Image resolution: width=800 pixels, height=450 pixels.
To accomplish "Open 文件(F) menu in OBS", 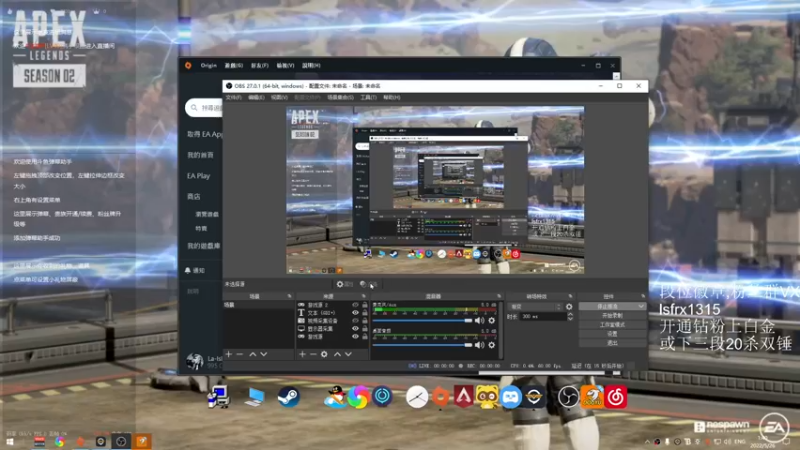I will [233, 97].
